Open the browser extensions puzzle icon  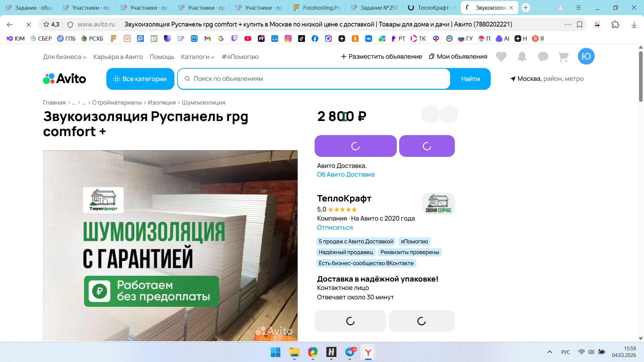(x=615, y=24)
